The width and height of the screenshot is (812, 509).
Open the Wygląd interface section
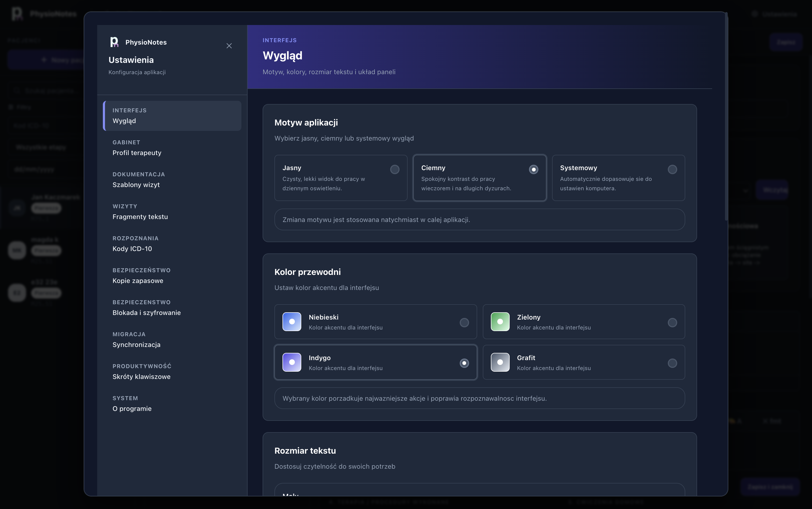tap(172, 116)
